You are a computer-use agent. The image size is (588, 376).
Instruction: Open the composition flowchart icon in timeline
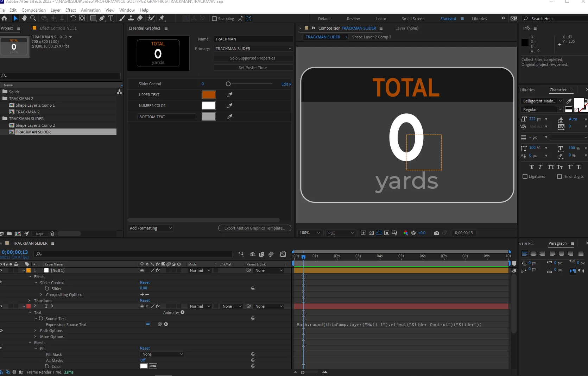click(x=241, y=254)
